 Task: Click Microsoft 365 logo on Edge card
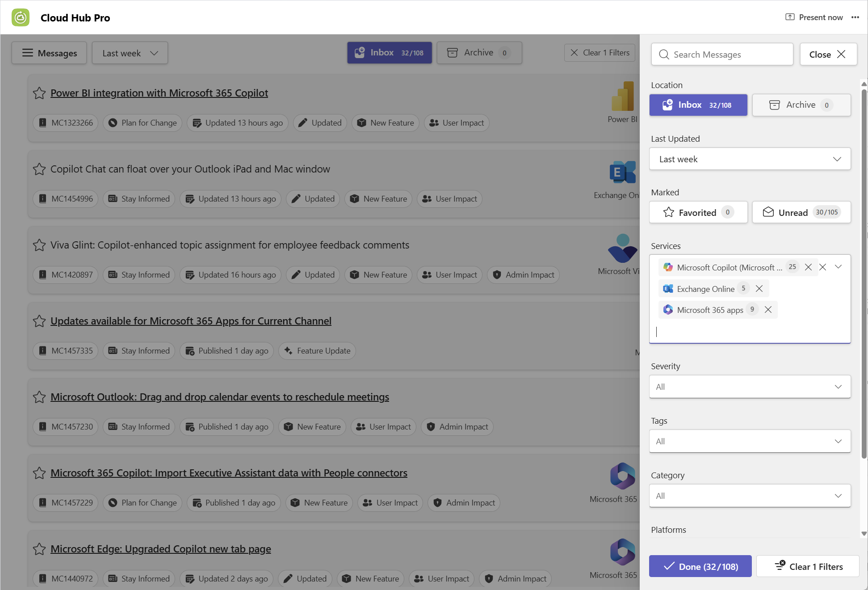click(x=623, y=552)
